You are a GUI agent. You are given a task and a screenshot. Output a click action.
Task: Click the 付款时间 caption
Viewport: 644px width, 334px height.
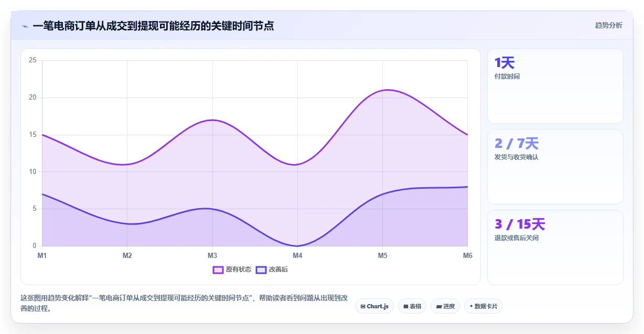(x=507, y=77)
